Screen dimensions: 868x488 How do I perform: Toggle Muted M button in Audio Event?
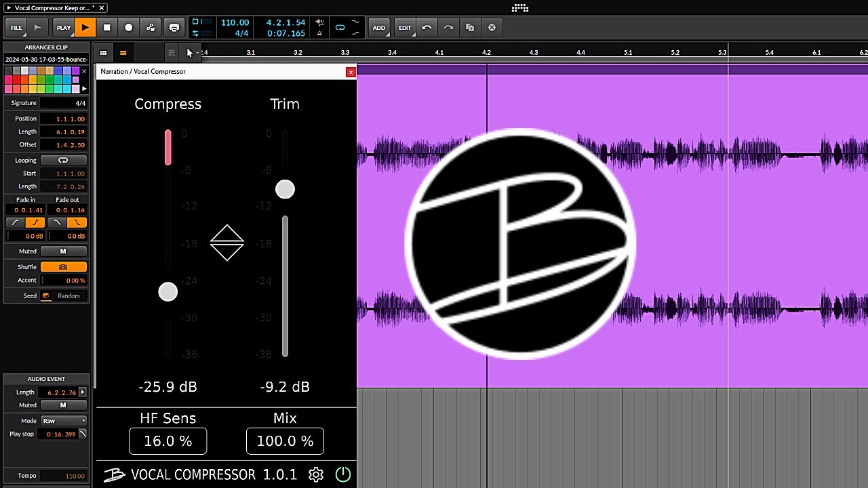pyautogui.click(x=64, y=405)
